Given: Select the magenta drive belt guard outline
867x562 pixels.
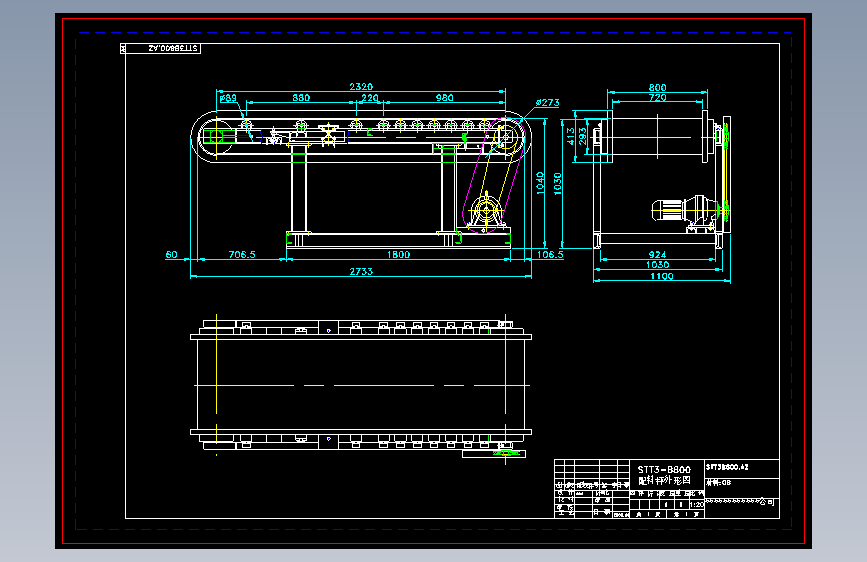Looking at the screenshot, I should point(492,175).
